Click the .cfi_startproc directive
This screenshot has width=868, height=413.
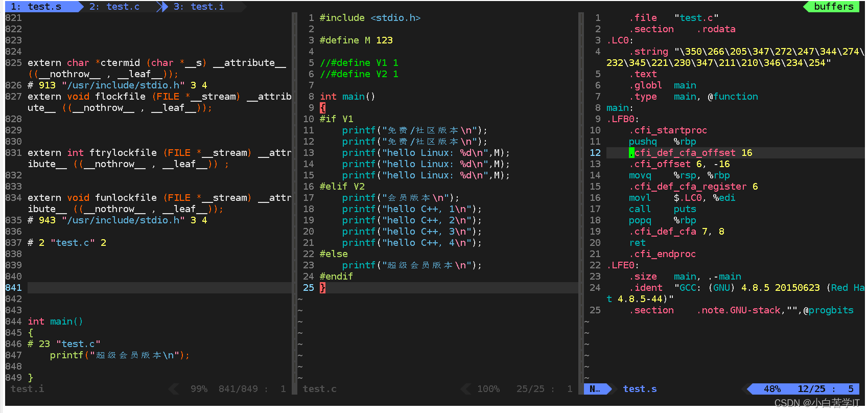(668, 130)
